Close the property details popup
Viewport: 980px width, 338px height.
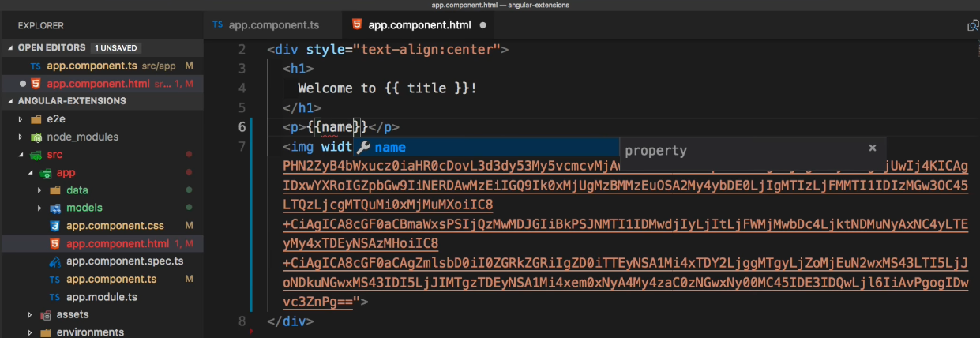[872, 148]
